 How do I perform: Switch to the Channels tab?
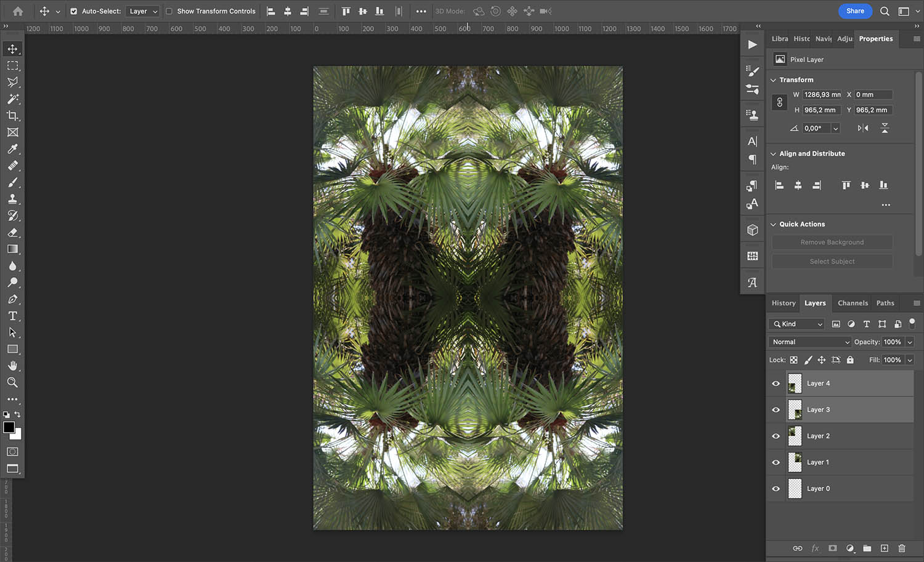[x=853, y=303]
